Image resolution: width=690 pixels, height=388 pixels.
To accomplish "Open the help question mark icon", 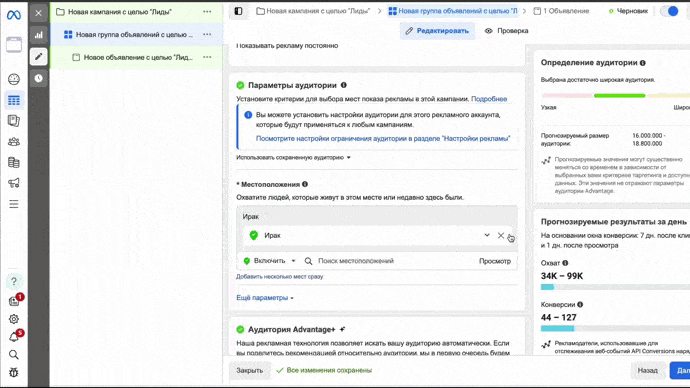I will click(14, 282).
